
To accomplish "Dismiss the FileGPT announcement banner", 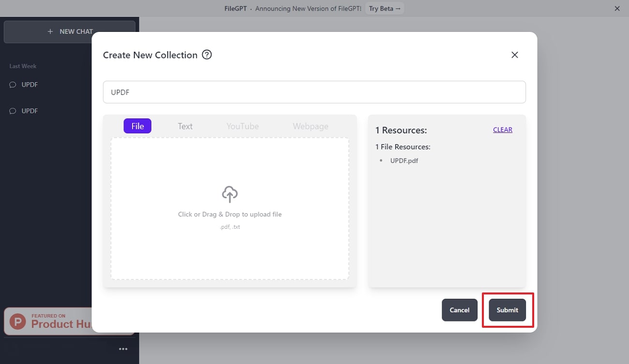I will click(617, 8).
